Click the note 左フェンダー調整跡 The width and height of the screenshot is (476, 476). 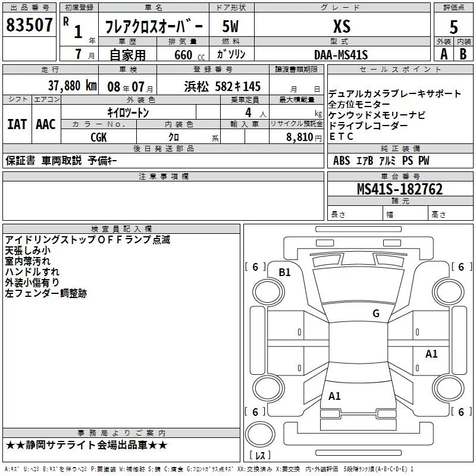point(46,293)
